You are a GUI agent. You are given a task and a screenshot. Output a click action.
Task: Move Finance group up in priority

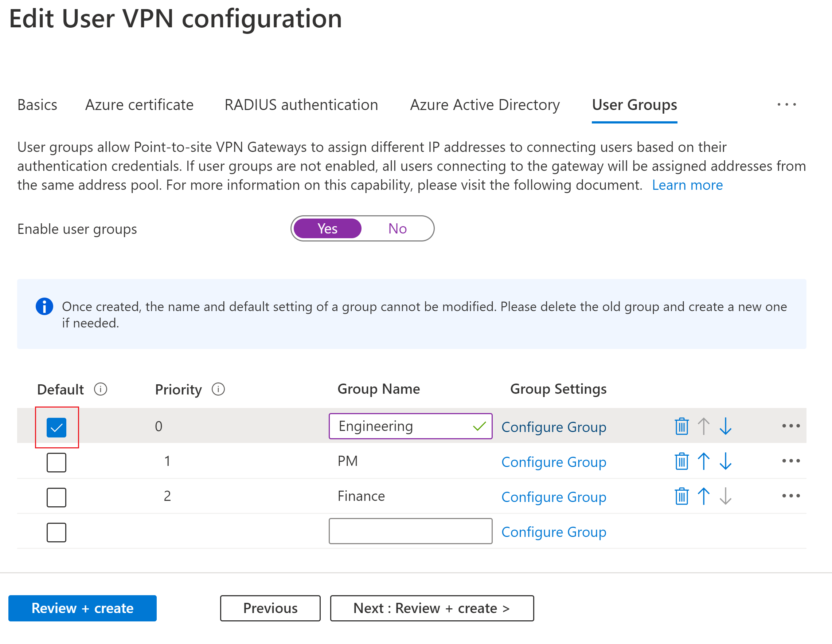704,496
